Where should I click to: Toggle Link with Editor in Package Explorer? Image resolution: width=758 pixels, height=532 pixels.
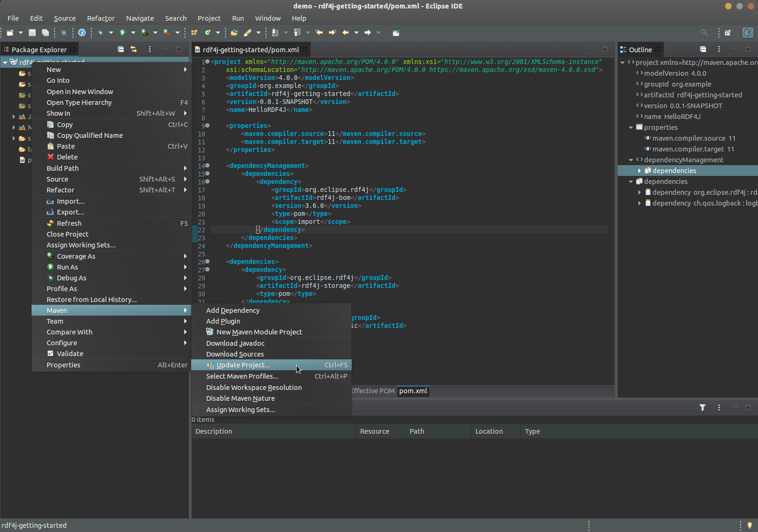click(x=134, y=49)
